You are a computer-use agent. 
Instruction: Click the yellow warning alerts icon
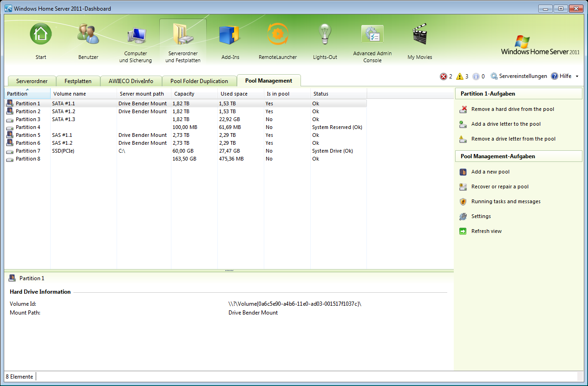point(460,77)
